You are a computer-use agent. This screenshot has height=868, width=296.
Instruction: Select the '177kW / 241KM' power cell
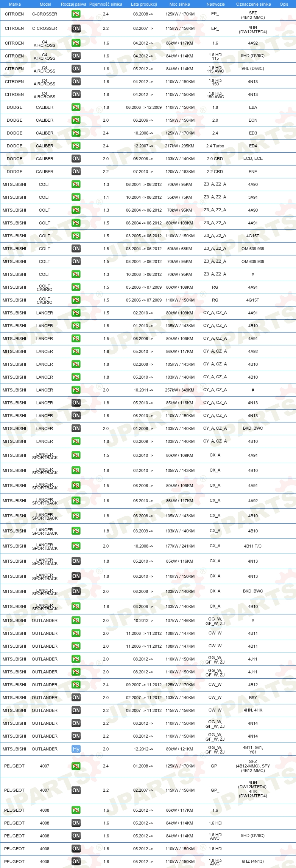(180, 546)
